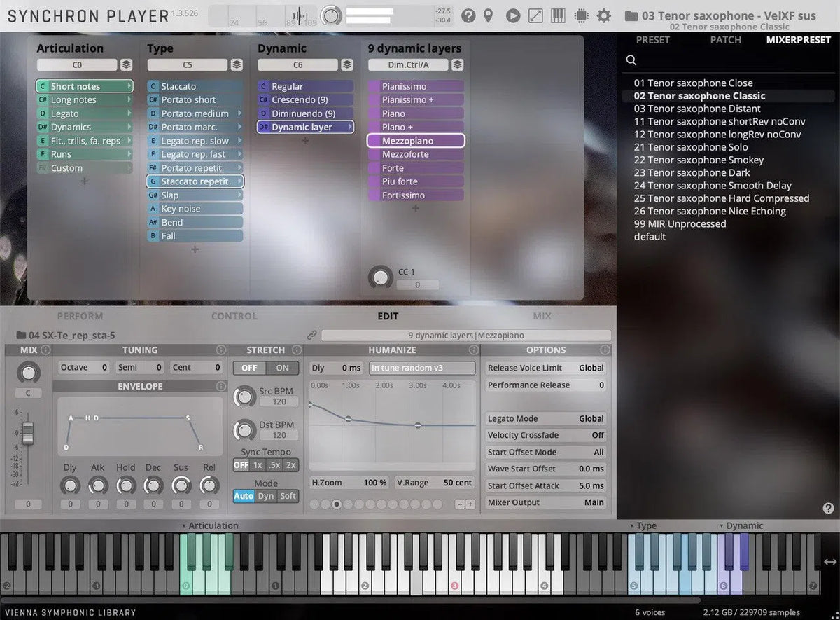Open the Humanize 'In tune random v3' dropdown
This screenshot has height=620, width=840.
point(422,368)
